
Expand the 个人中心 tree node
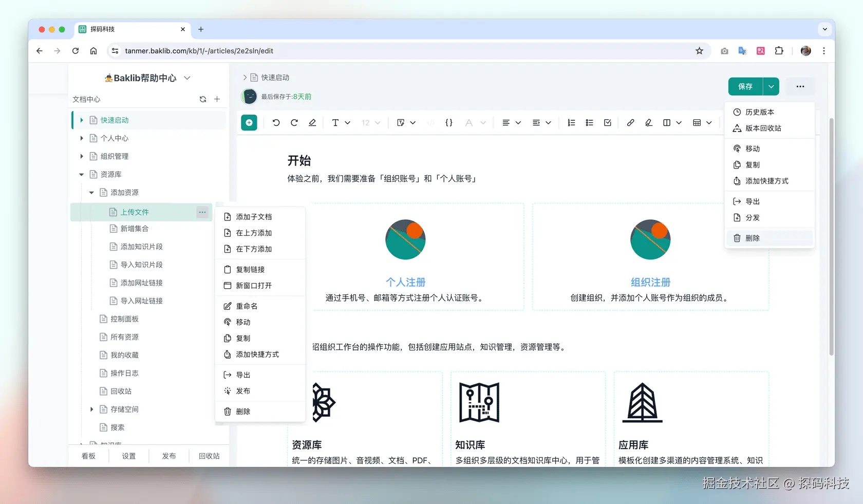(x=82, y=138)
